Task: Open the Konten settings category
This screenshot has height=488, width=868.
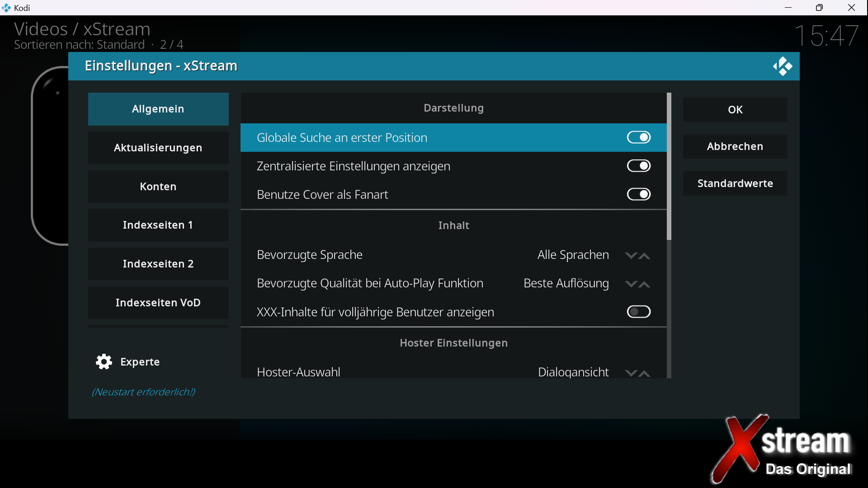Action: (158, 187)
